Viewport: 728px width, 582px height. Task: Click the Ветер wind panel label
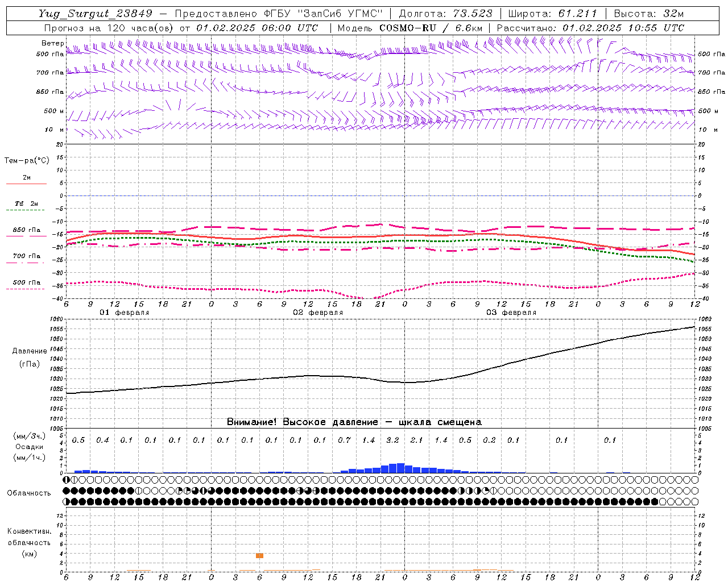52,43
